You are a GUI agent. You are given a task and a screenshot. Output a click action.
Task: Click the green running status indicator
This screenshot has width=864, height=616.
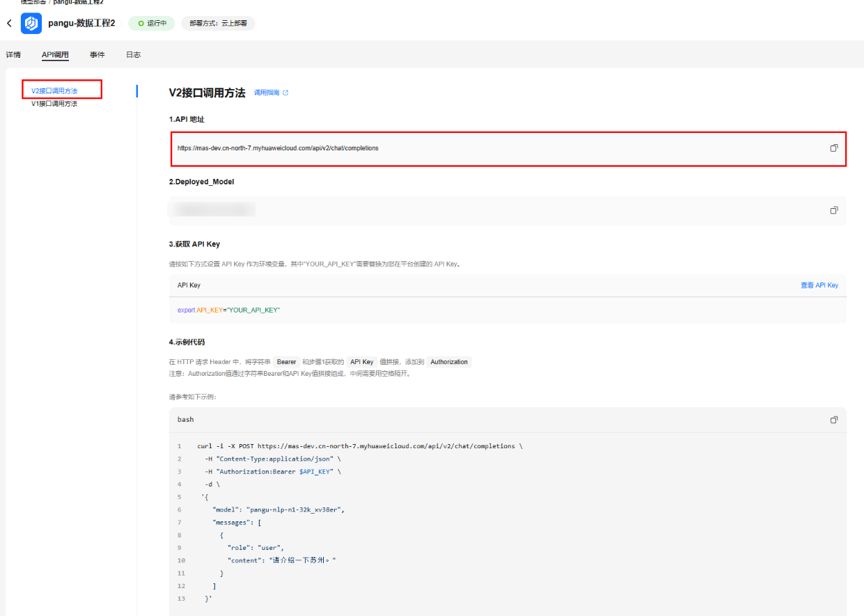pyautogui.click(x=151, y=24)
